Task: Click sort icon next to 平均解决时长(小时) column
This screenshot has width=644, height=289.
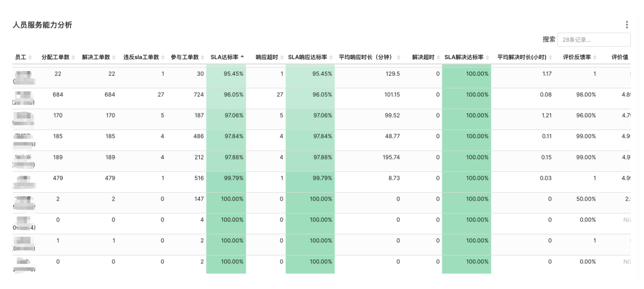Action: click(x=550, y=57)
